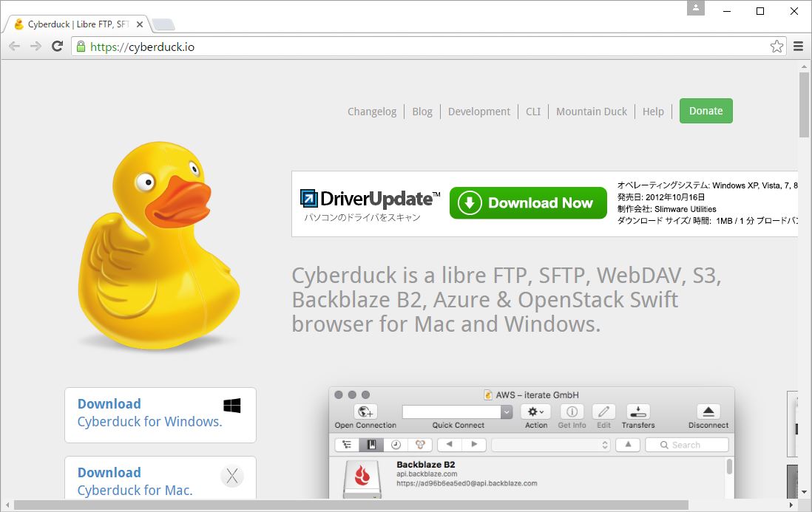Click the red close dot on the AWS window

point(339,395)
